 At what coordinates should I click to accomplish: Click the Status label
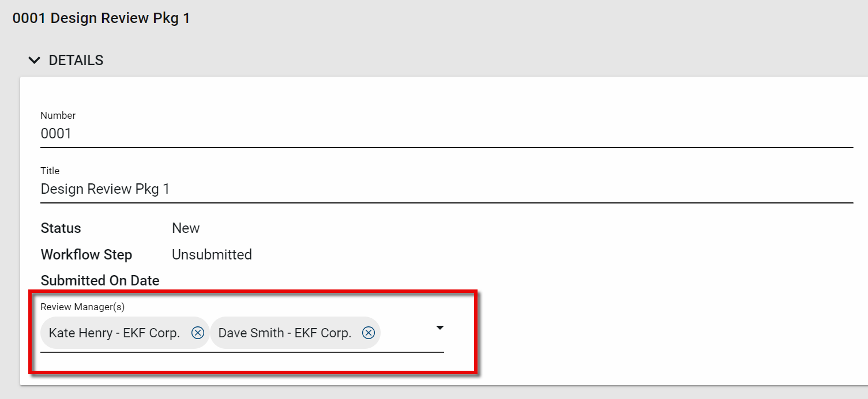(x=61, y=228)
